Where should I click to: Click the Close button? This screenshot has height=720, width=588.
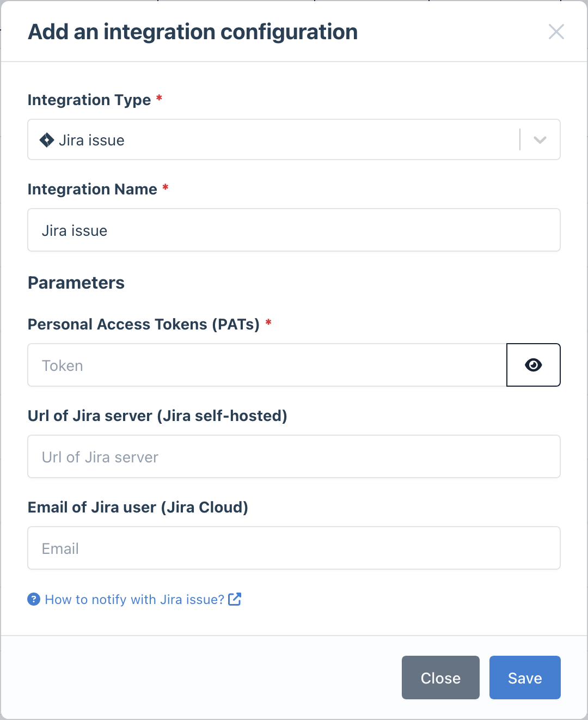440,678
